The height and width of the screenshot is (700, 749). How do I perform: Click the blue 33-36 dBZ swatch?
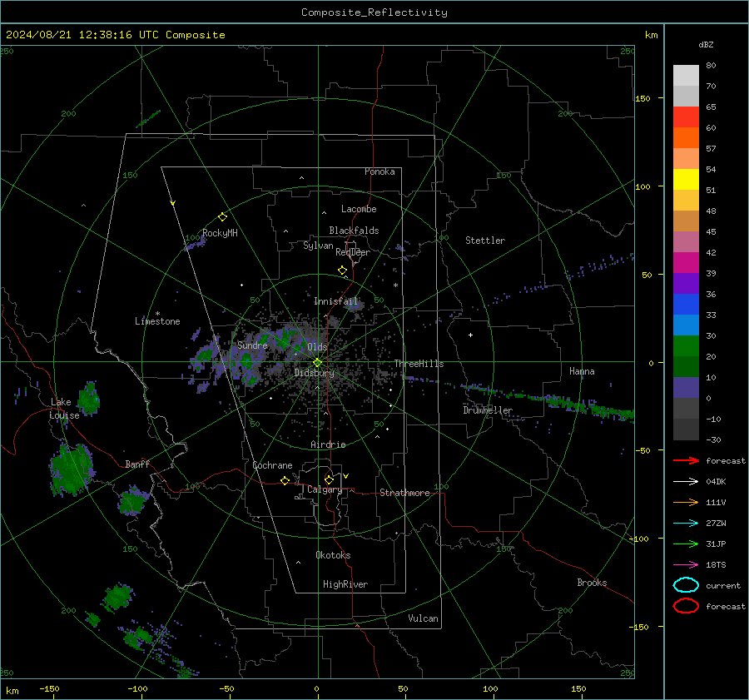pyautogui.click(x=686, y=305)
